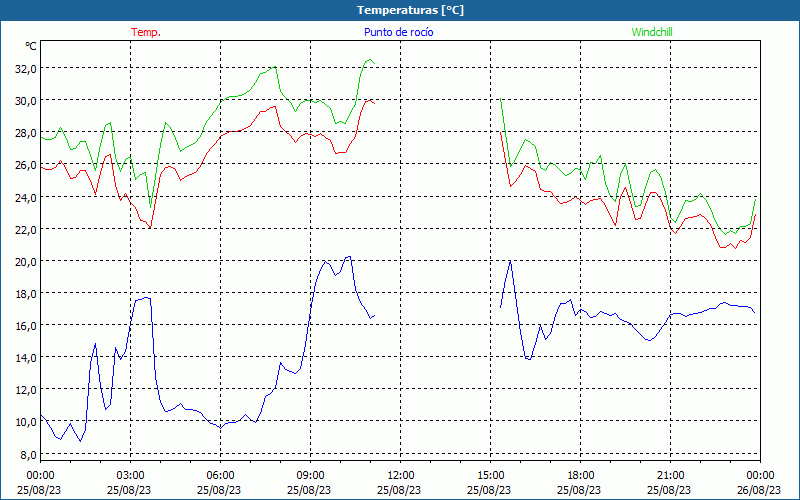Click the 20,0 y-axis value
The height and width of the screenshot is (500, 800).
tap(26, 261)
